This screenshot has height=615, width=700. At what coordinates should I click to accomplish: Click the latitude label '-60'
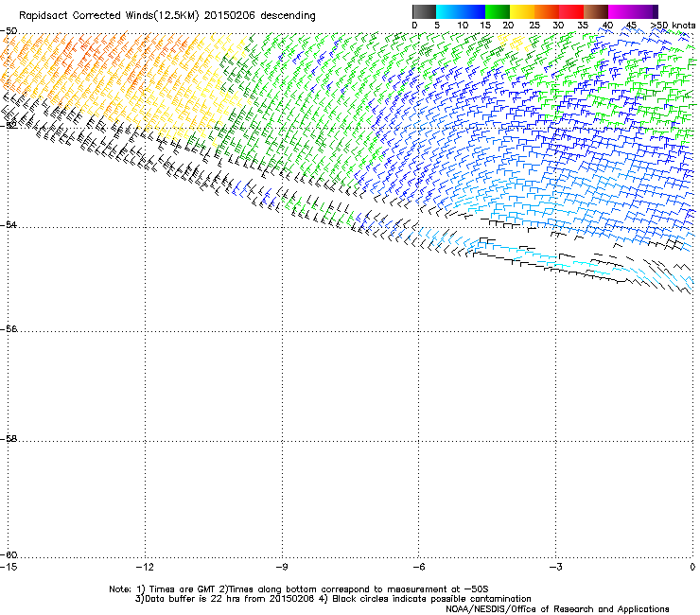coord(9,554)
